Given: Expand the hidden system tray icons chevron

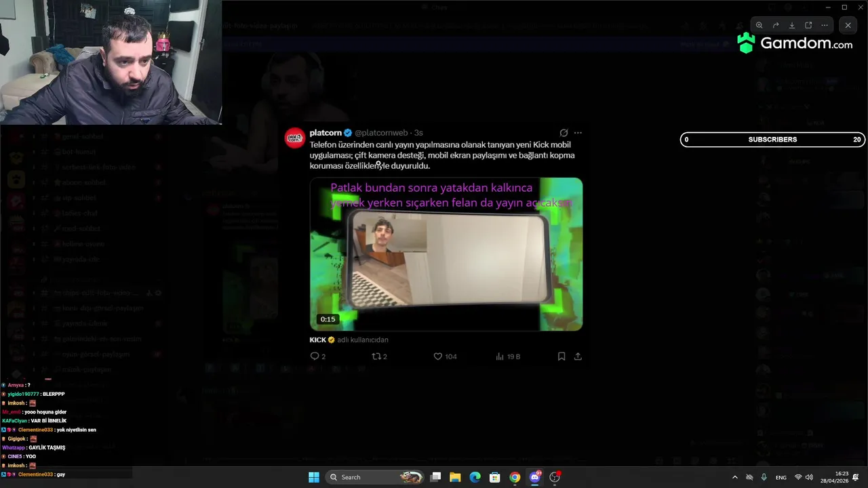Looking at the screenshot, I should 734,477.
